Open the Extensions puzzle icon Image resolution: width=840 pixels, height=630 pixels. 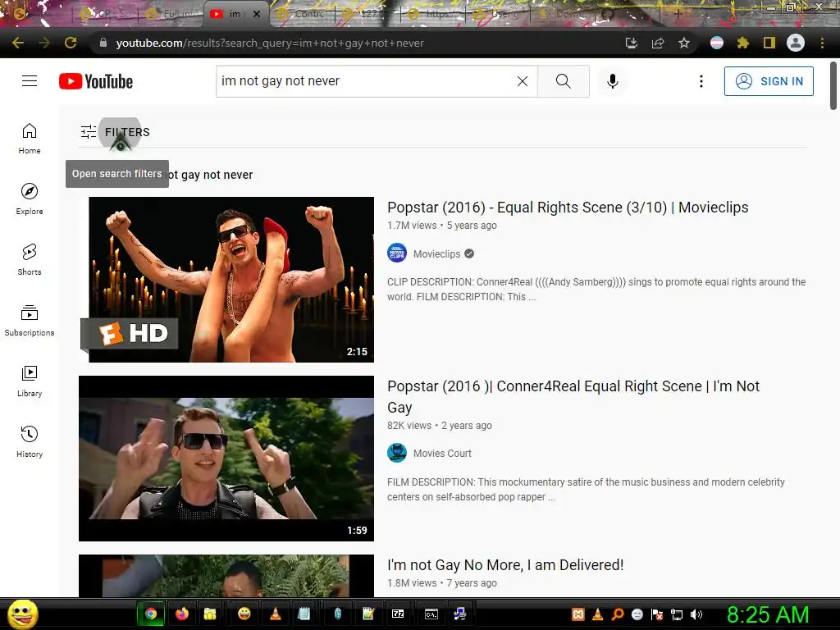point(742,43)
